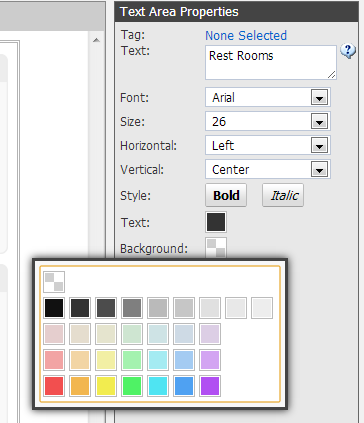Pick the palest pink swatch
Image resolution: width=364 pixels, height=423 pixels.
pos(54,334)
